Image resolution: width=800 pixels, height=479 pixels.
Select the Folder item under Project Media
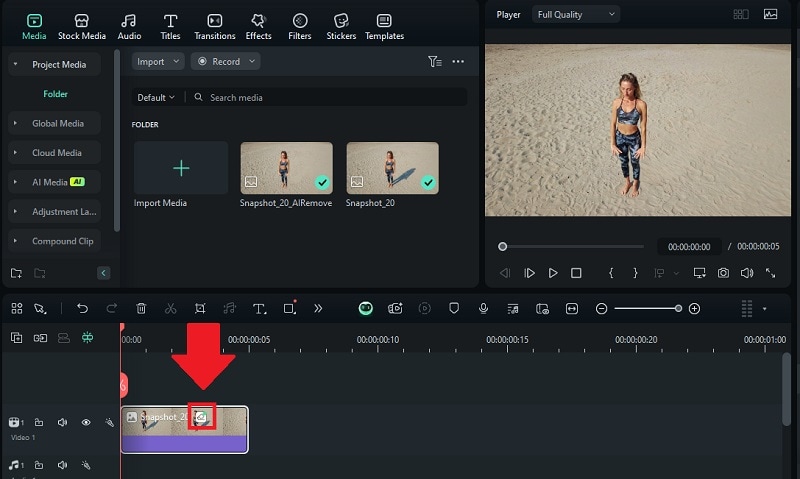coord(55,94)
